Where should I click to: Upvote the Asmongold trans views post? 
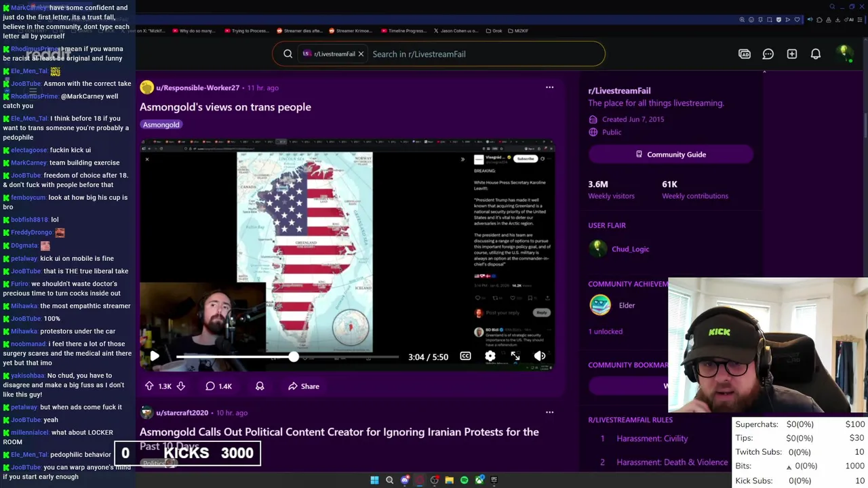pos(149,386)
